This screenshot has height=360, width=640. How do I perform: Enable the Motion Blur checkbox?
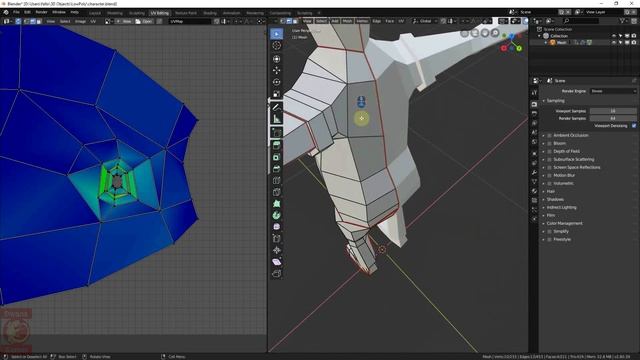coord(549,176)
